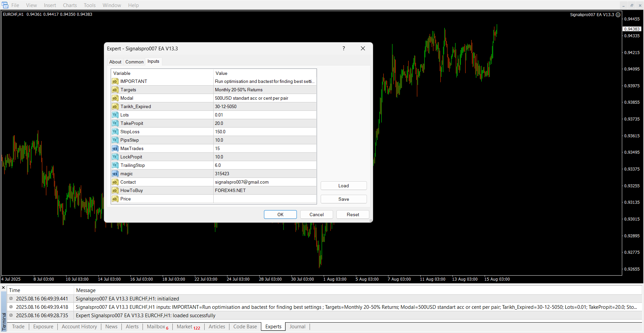The width and height of the screenshot is (644, 333).
Task: Select the StopLoss value field 150.0
Action: (x=264, y=132)
